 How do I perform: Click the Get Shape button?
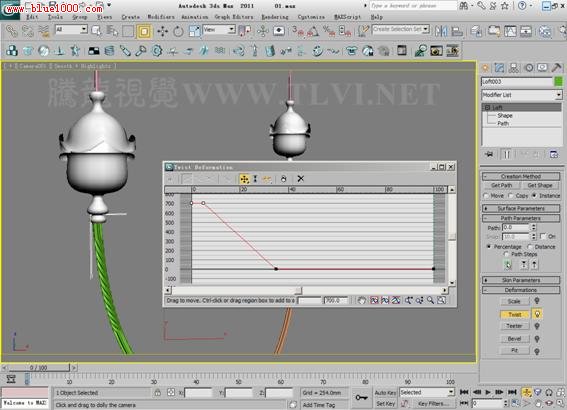click(x=540, y=185)
